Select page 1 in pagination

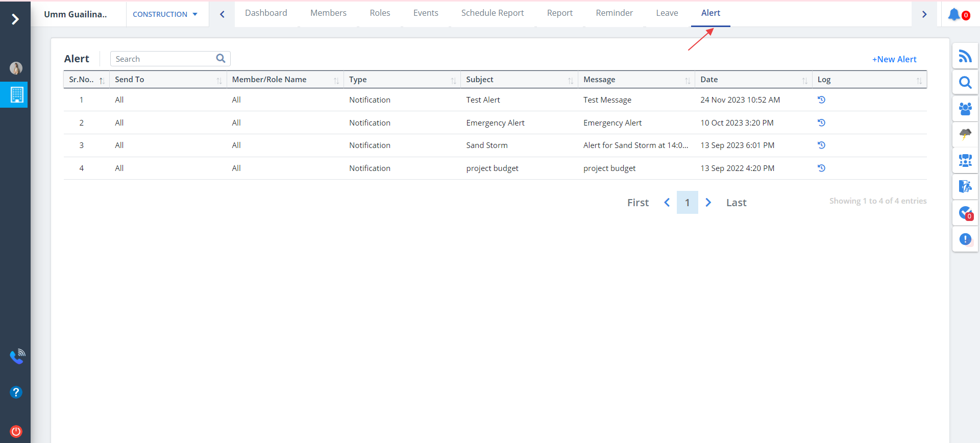[687, 203]
